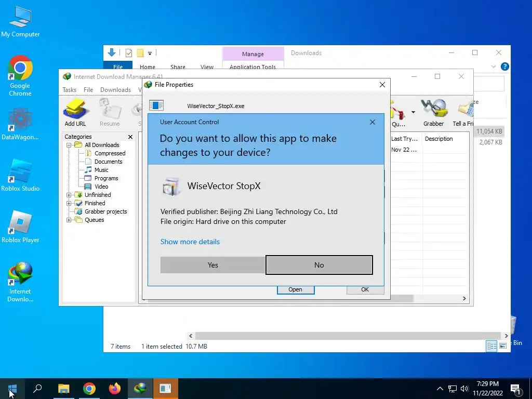The image size is (532, 399).
Task: Collapse the All Downloads tree node
Action: click(69, 145)
